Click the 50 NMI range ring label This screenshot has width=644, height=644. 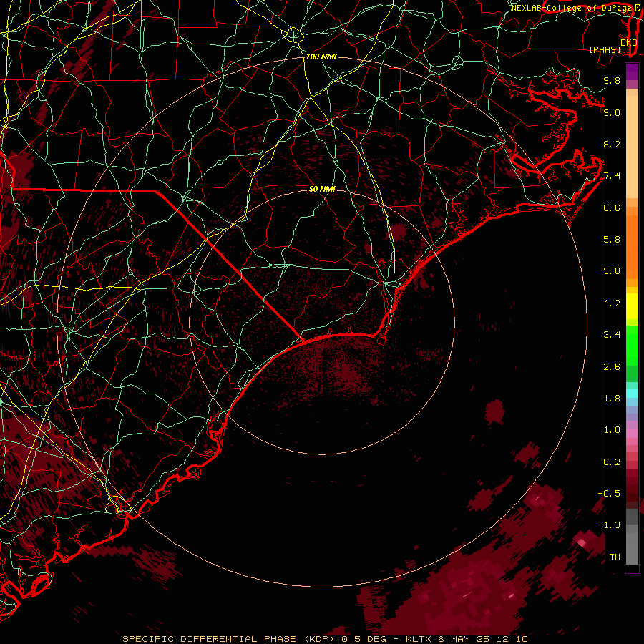coord(322,189)
